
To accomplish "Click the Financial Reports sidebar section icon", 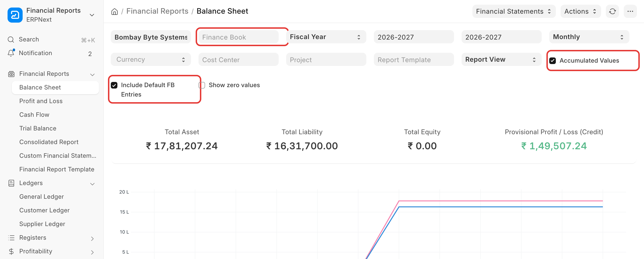I will [11, 74].
